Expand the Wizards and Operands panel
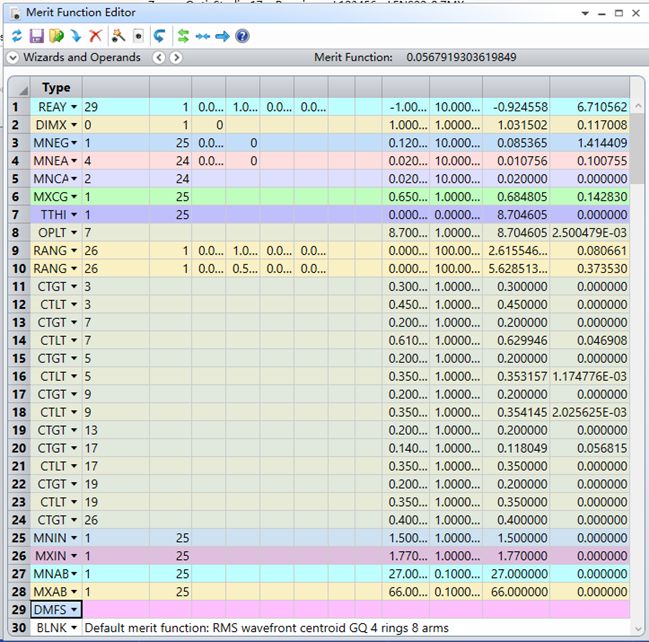 13,58
